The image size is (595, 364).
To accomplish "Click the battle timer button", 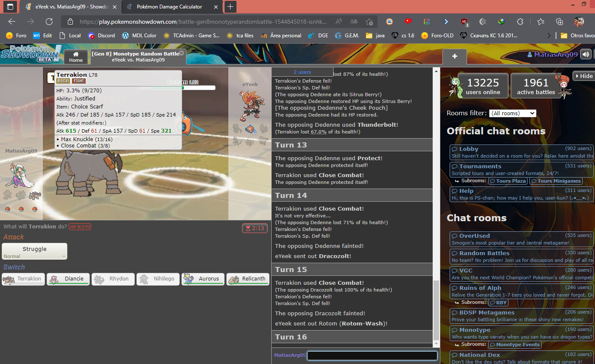I will point(255,228).
